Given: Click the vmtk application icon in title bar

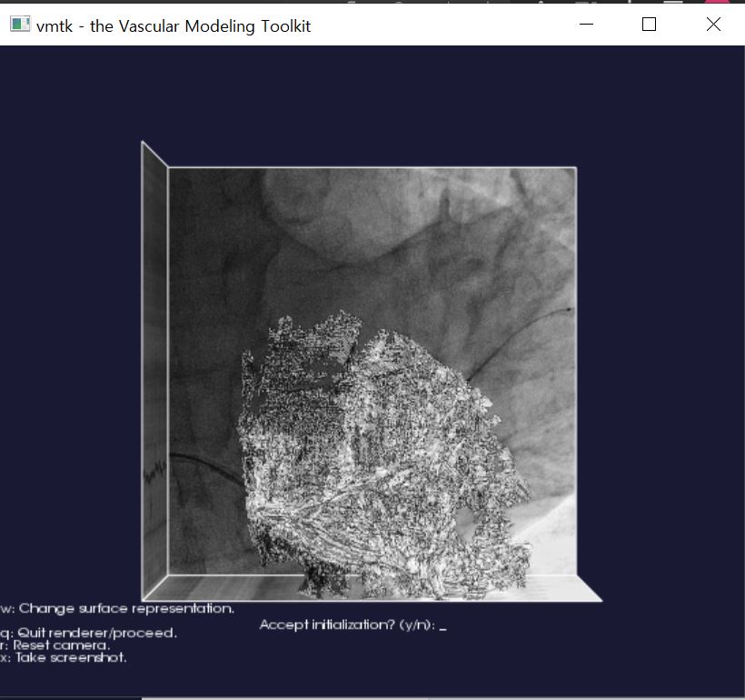Looking at the screenshot, I should 20,25.
